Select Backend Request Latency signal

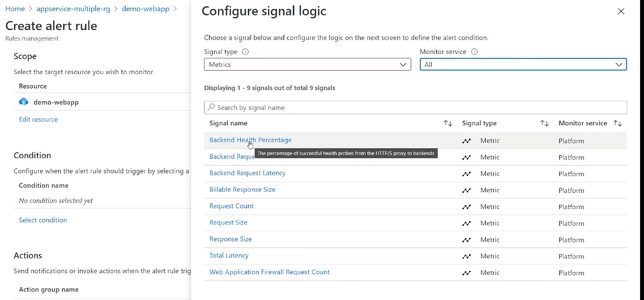[248, 173]
